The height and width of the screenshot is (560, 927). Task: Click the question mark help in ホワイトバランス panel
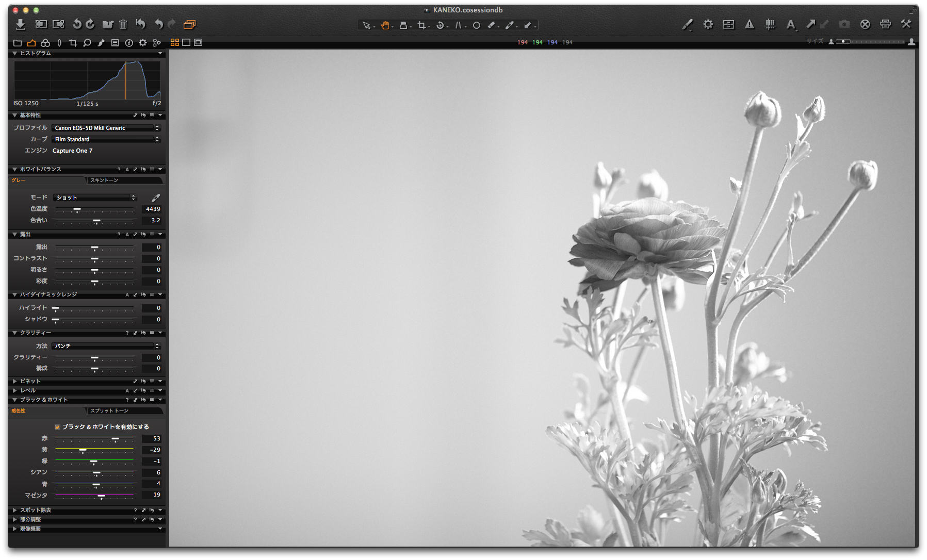[118, 169]
